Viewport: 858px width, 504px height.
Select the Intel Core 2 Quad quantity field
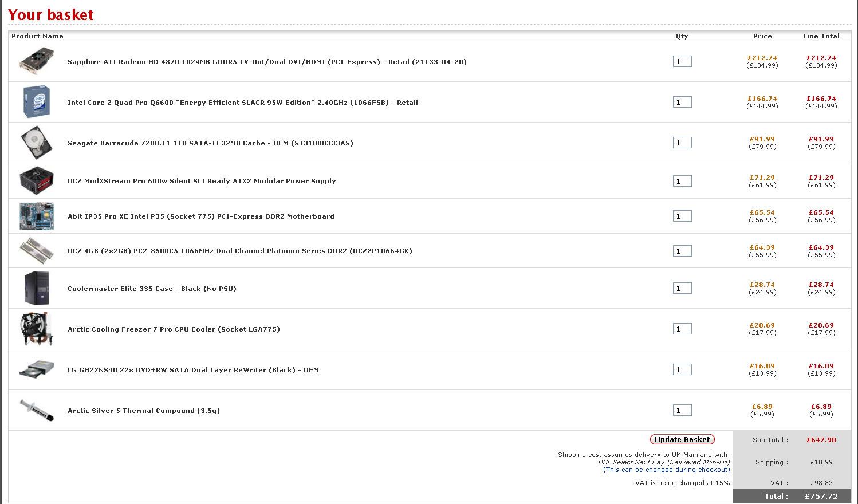(682, 102)
